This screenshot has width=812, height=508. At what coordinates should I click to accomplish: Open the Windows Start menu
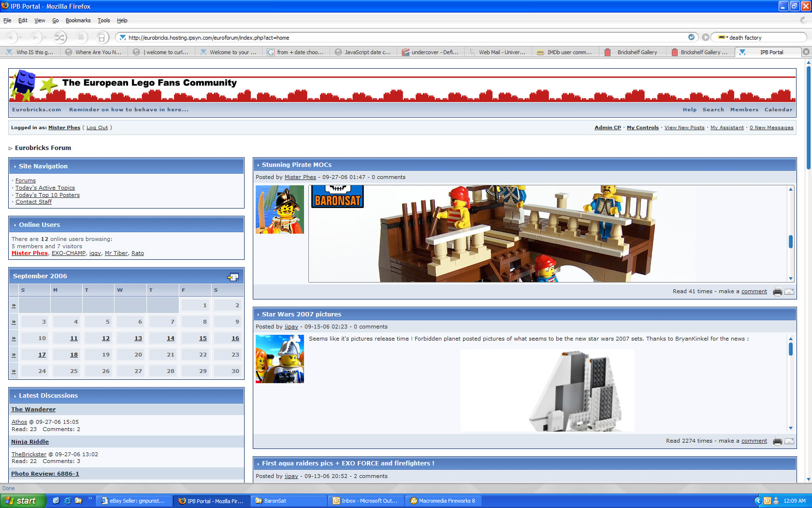pyautogui.click(x=22, y=501)
